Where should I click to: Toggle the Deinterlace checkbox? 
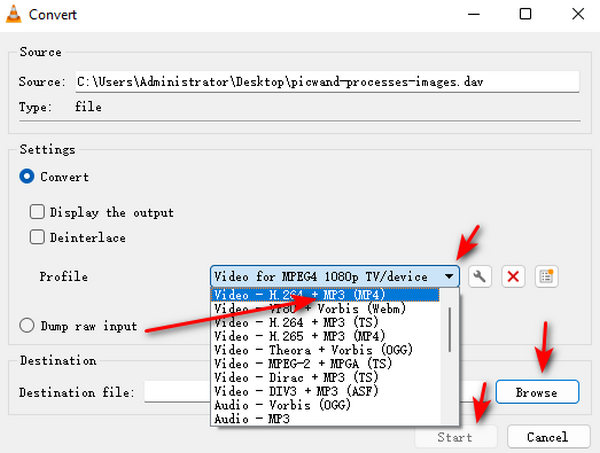[37, 237]
